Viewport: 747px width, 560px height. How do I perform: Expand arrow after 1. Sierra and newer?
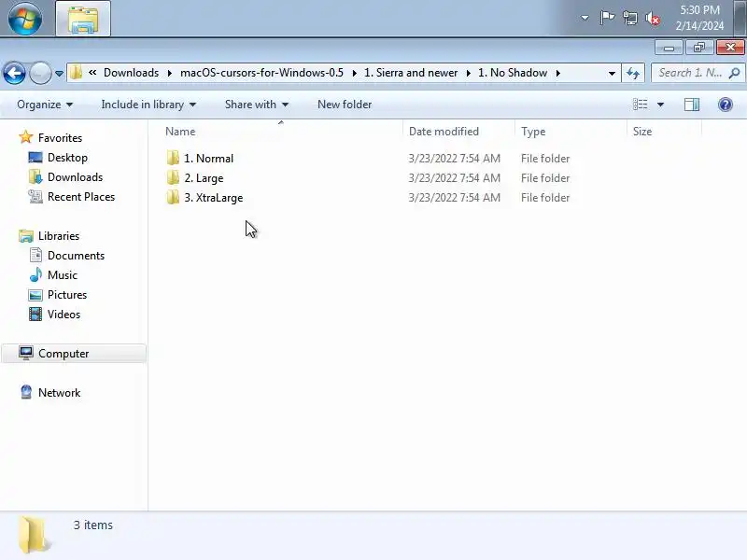[x=469, y=73]
